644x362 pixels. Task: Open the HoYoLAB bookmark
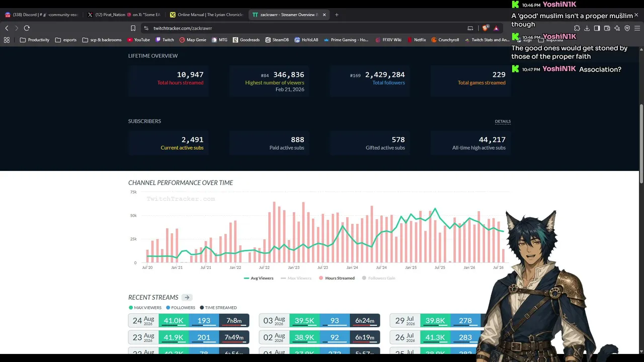[306, 40]
